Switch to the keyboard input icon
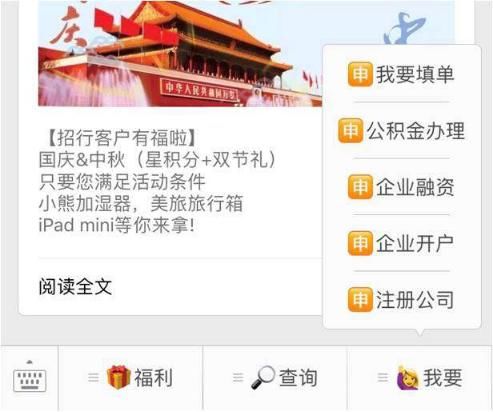The image size is (493, 412). (30, 377)
